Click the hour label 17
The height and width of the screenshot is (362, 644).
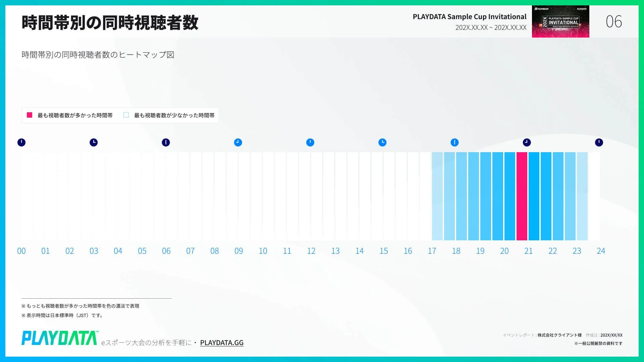(x=432, y=251)
